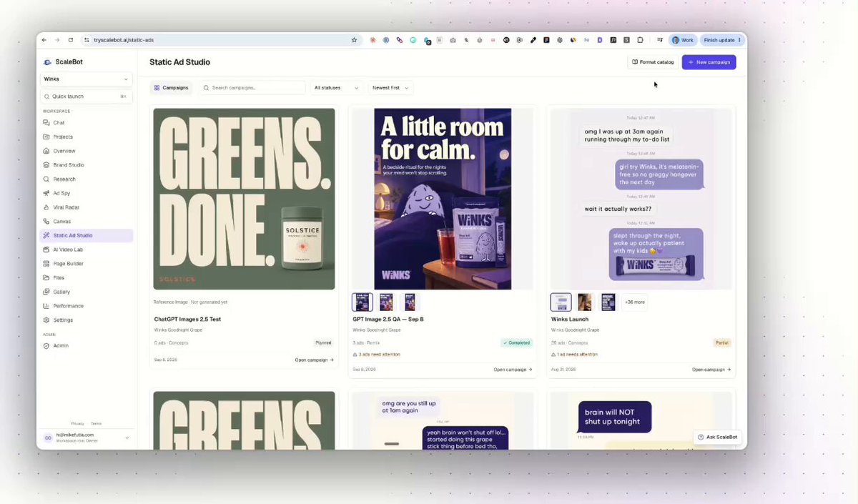Select first thumbnail under GPT Image 2.5 QA
Image resolution: width=858 pixels, height=504 pixels.
[363, 302]
